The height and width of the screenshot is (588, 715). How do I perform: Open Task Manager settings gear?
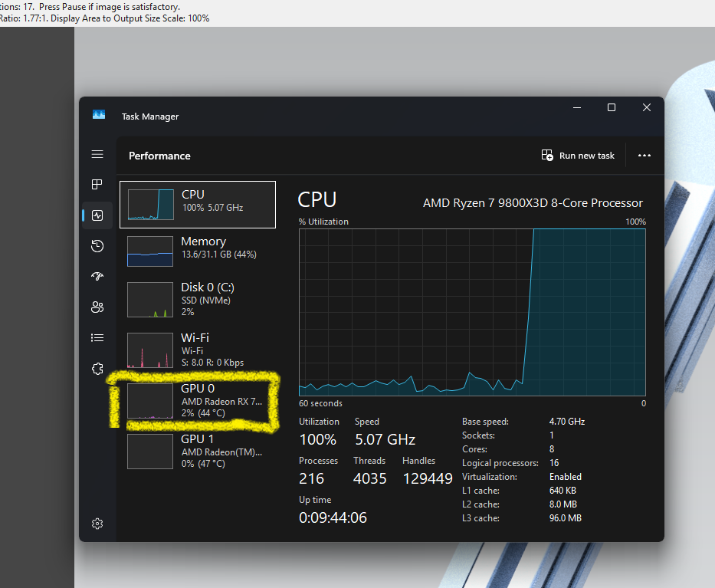[x=97, y=524]
